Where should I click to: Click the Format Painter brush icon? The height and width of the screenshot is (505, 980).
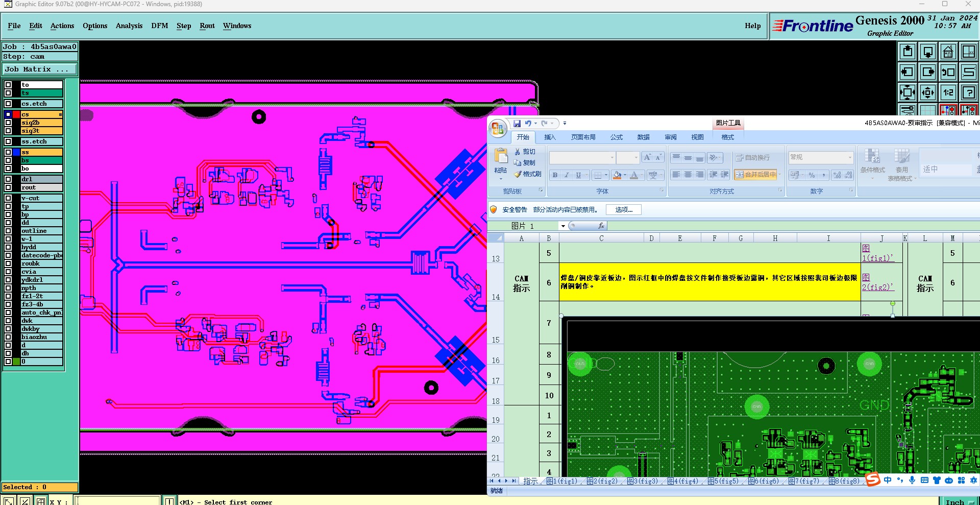click(518, 174)
